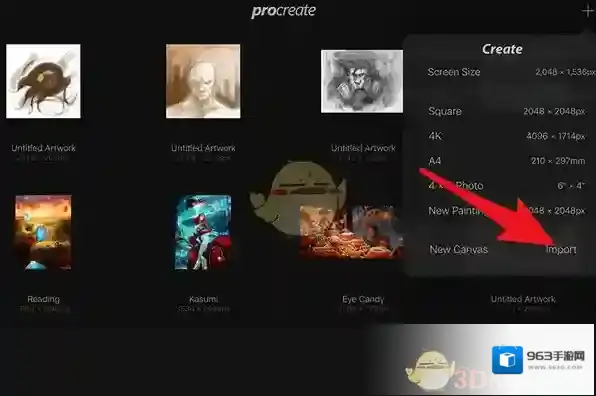Click the procreate logo at top
Image resolution: width=596 pixels, height=396 pixels.
(x=284, y=11)
